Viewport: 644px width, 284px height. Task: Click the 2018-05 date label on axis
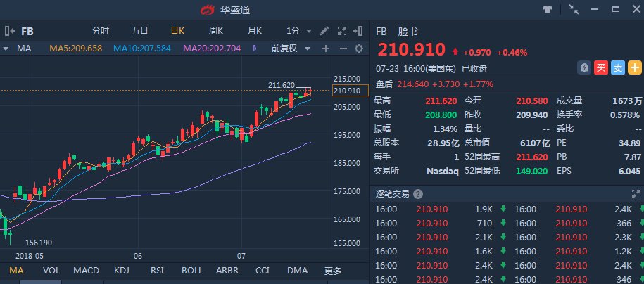(x=30, y=256)
